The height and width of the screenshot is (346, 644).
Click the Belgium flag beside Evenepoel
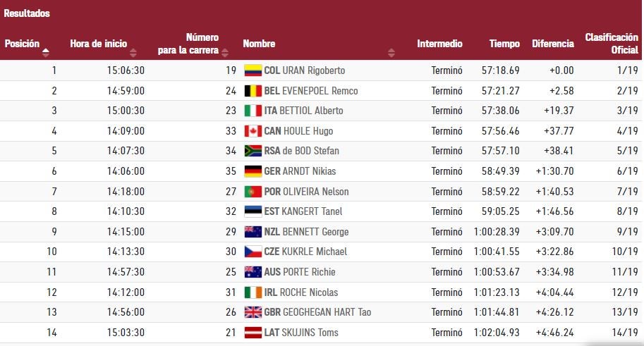[x=253, y=91]
